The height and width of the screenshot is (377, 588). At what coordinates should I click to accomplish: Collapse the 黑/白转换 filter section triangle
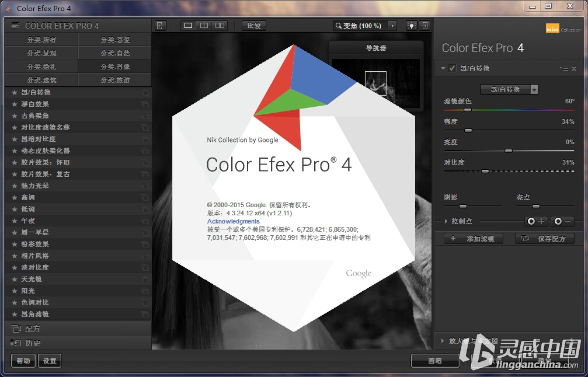(443, 68)
